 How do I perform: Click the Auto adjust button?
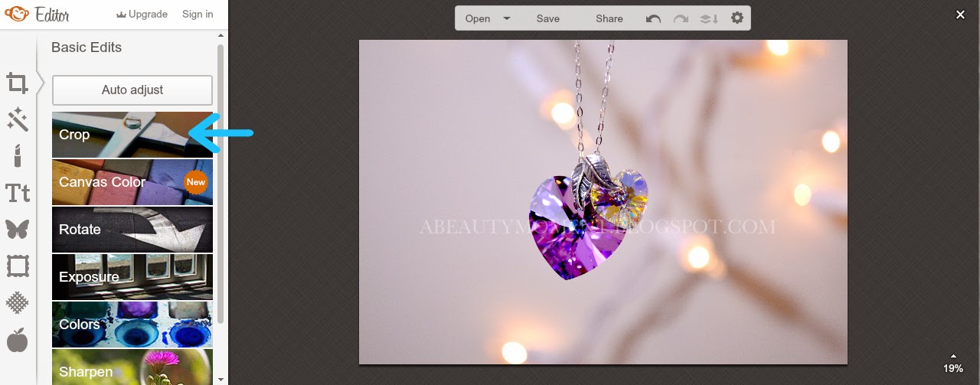click(132, 90)
